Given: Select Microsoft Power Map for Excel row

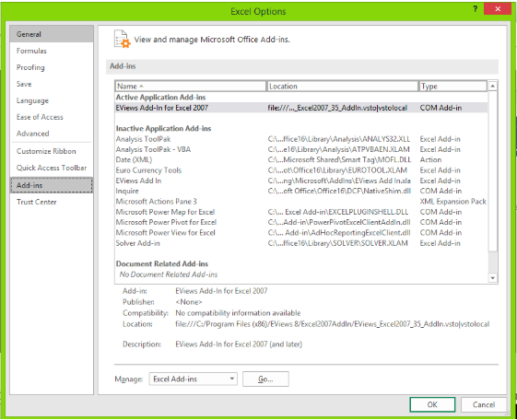Looking at the screenshot, I should (300, 212).
